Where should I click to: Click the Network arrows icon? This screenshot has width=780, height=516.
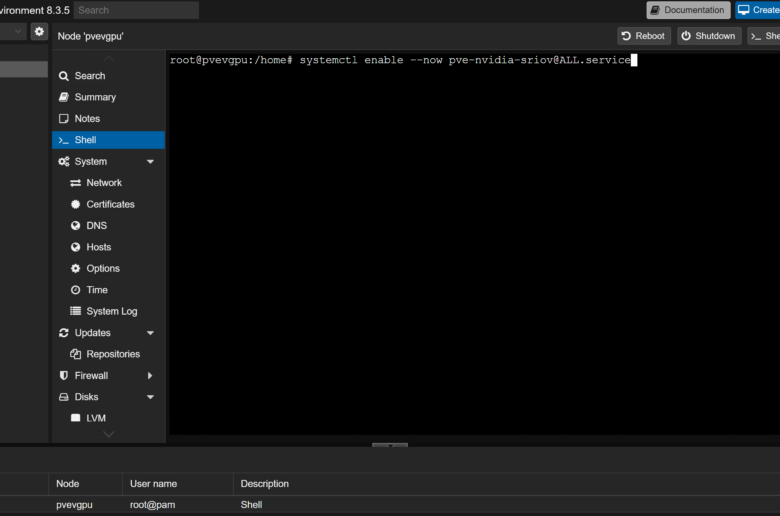pos(75,183)
